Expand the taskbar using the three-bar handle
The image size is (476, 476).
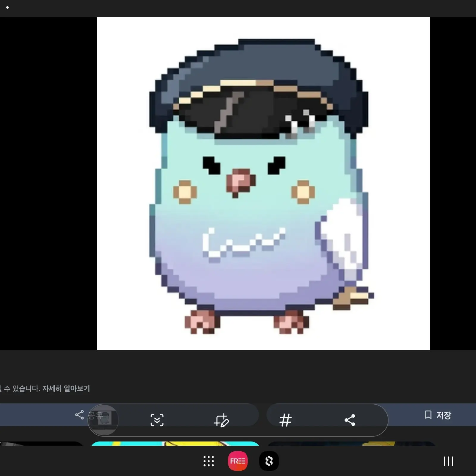click(448, 461)
